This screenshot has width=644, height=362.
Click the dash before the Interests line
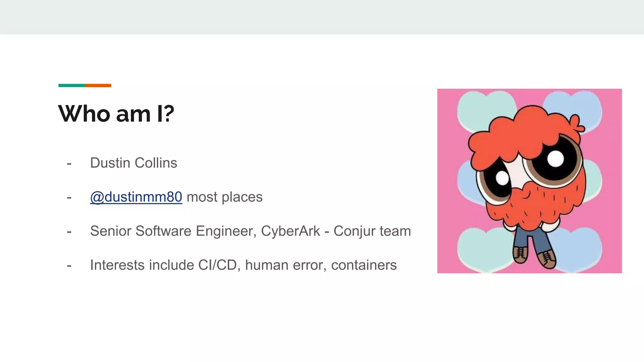coord(69,266)
